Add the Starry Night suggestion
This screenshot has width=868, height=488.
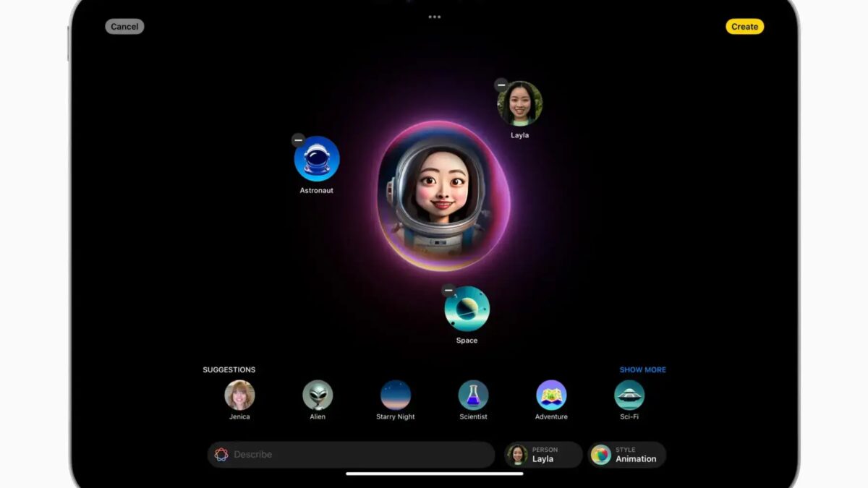(x=395, y=395)
